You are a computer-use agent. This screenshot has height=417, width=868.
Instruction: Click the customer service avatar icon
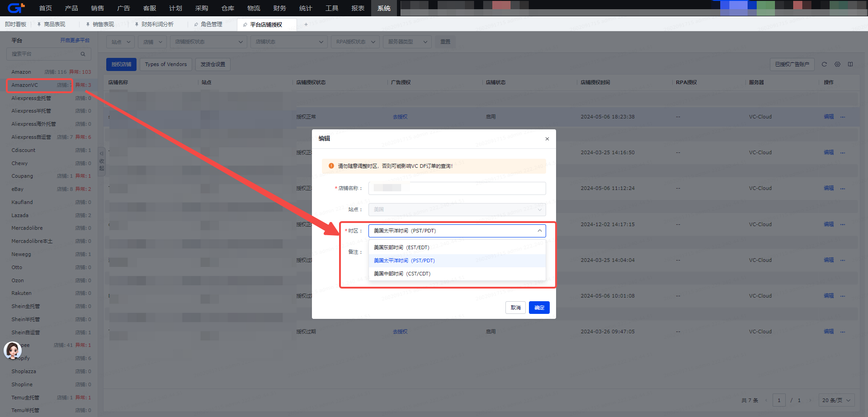pos(13,351)
